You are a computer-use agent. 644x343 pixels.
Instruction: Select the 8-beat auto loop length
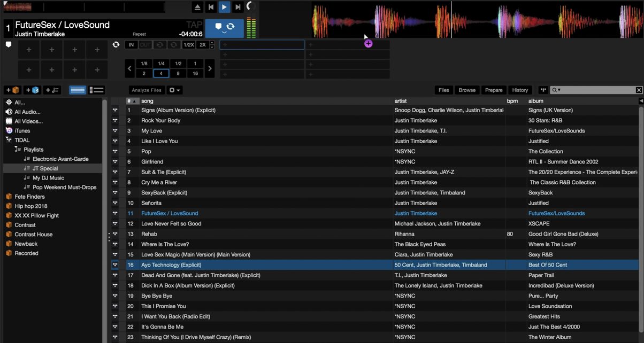point(178,74)
